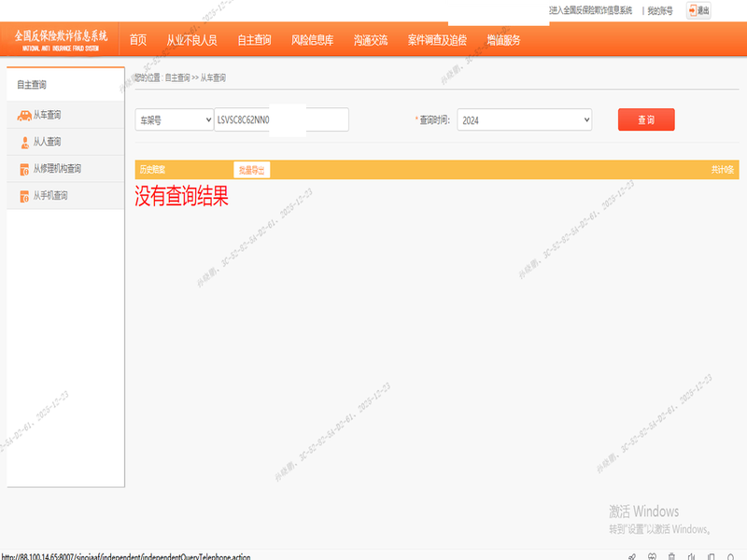Expand the 查询时间 year dropdown showing 2024
The height and width of the screenshot is (560, 747).
524,120
